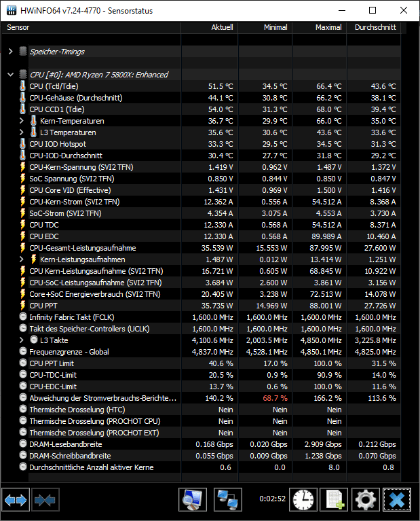420x521 pixels.
Task: Click the CPU PPT Limit gauge icon
Action: click(23, 363)
